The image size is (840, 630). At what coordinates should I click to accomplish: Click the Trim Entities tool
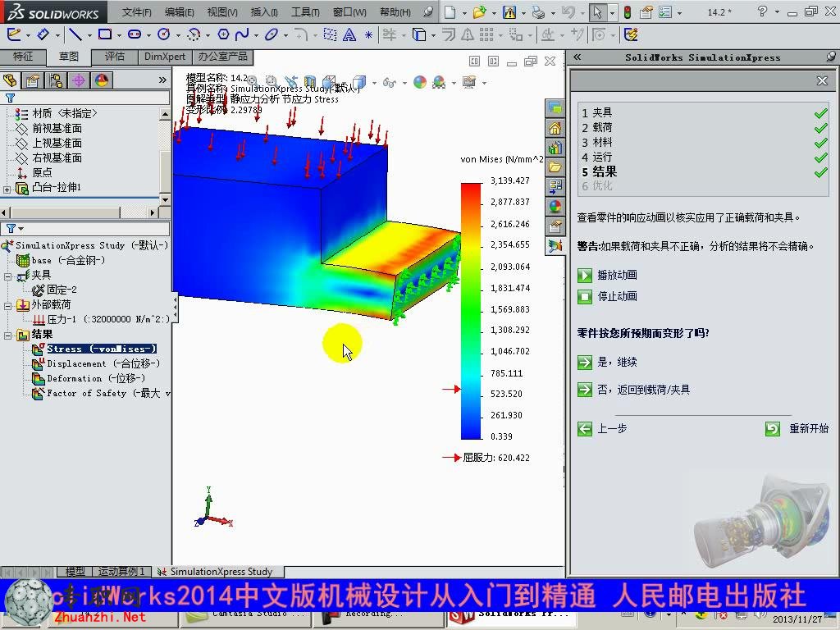pyautogui.click(x=390, y=35)
